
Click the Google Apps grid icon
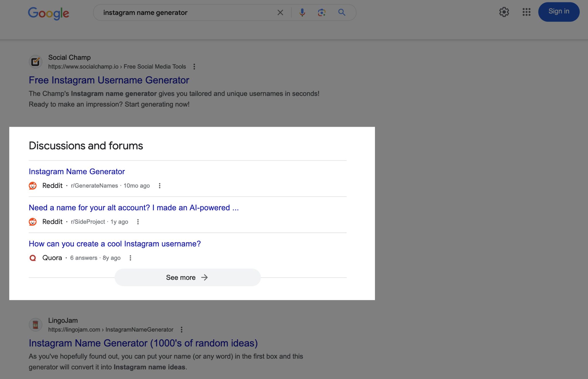coord(526,12)
